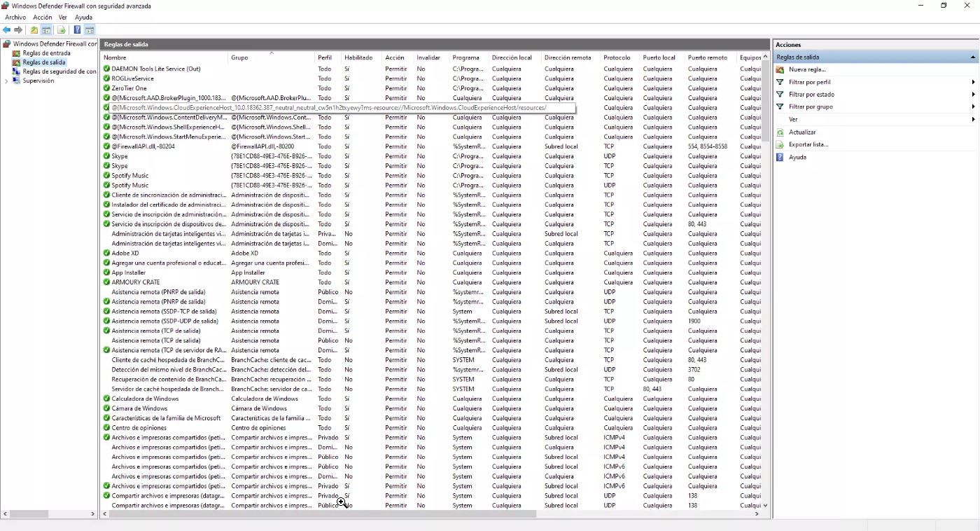Sort by the Habilitado column header

click(362, 57)
